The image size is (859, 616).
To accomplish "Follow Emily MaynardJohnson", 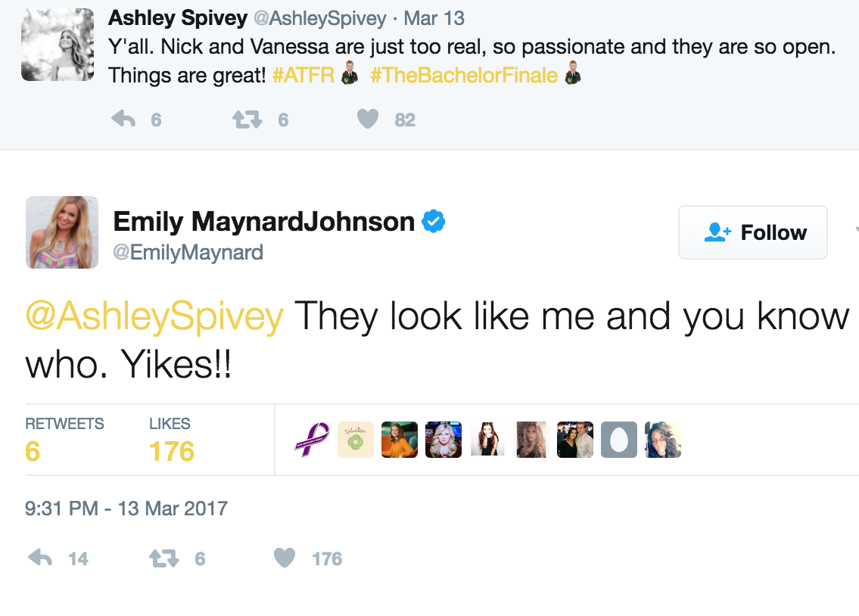I will click(753, 232).
